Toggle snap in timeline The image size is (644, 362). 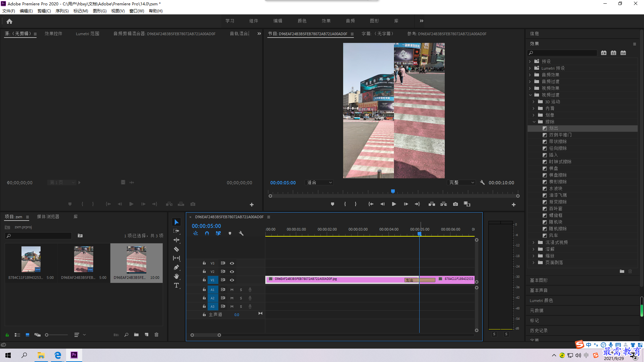pyautogui.click(x=207, y=233)
